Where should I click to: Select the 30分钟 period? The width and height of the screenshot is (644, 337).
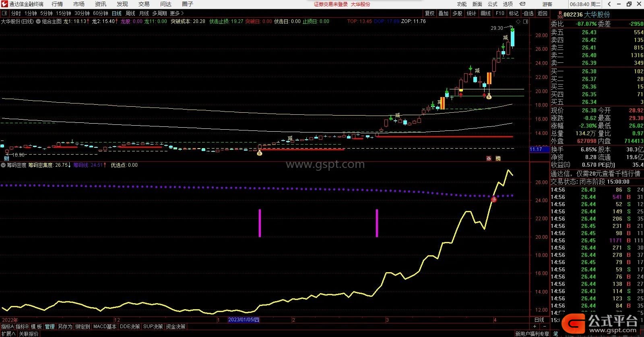[x=82, y=13]
